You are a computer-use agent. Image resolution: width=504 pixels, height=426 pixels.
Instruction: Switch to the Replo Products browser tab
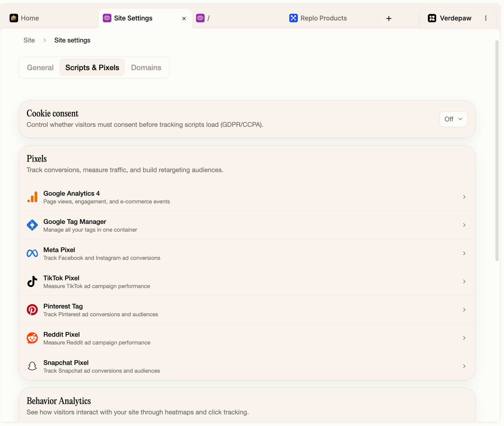(332, 18)
